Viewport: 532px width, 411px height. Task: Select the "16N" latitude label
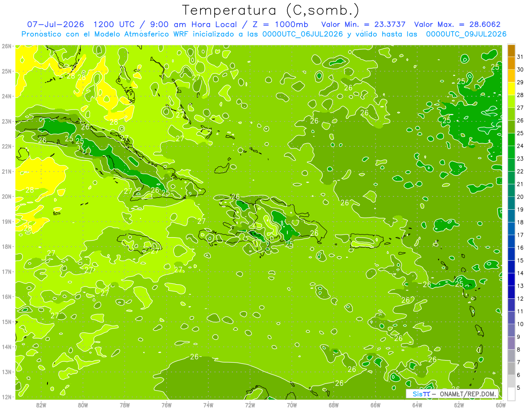pos(7,297)
